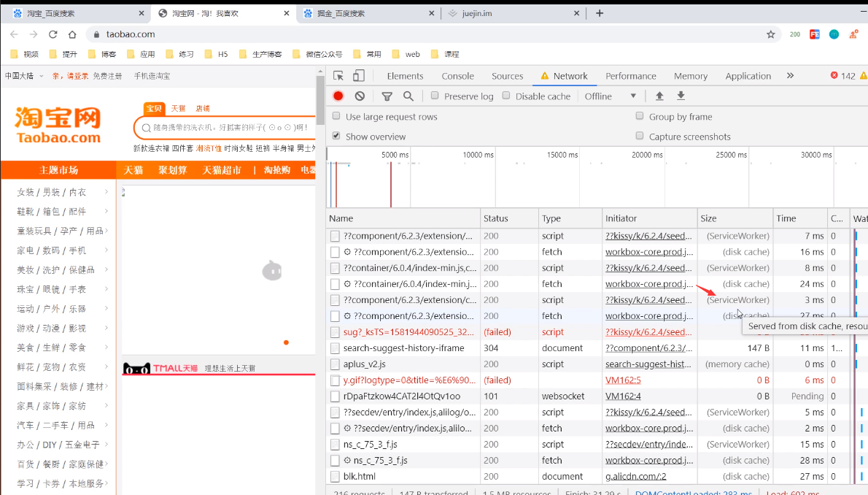Close the 淘宝_百度搜索 tab
The image size is (868, 495).
142,13
